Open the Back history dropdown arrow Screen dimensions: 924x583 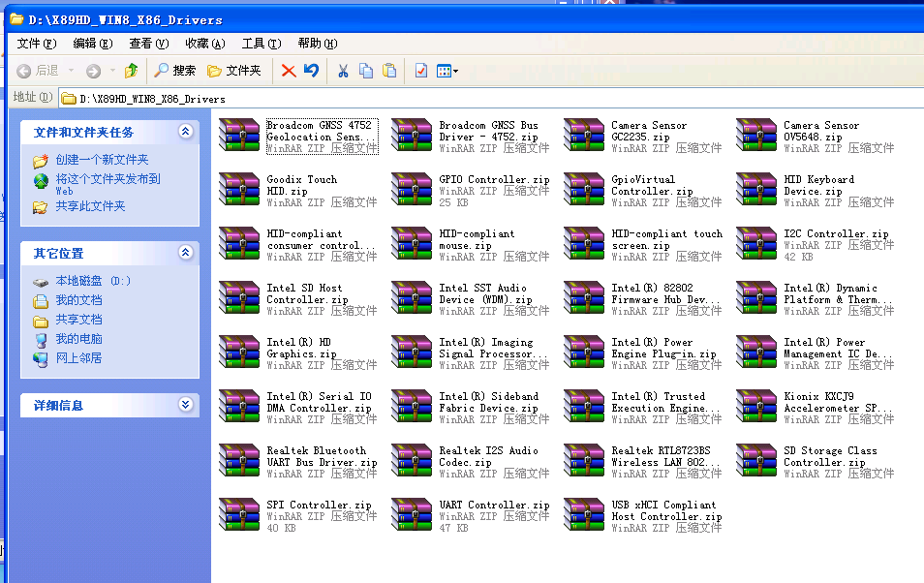pyautogui.click(x=72, y=71)
